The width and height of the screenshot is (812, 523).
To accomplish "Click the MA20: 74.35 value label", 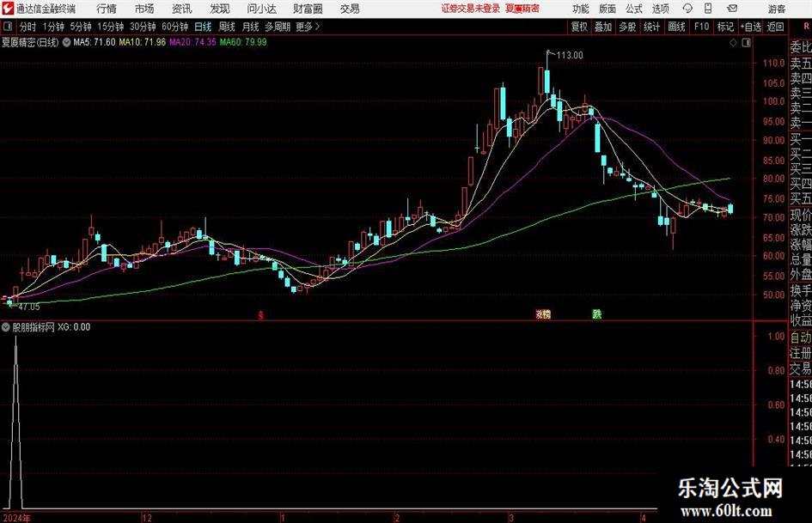I will [x=192, y=42].
